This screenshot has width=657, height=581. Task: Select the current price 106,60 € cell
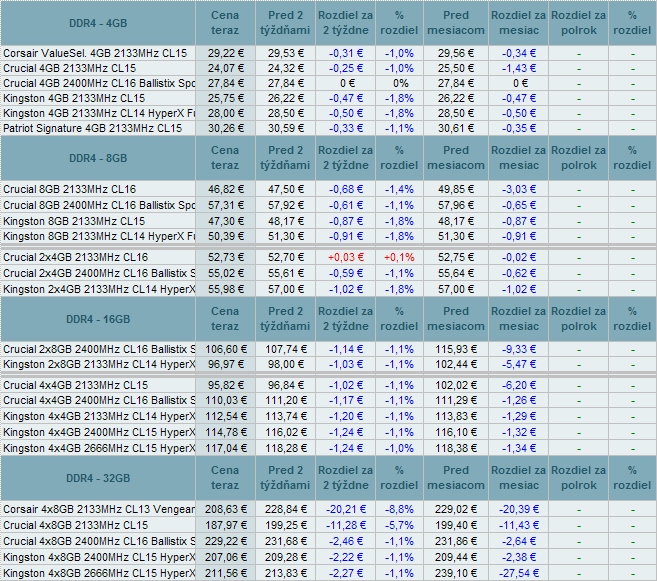(225, 349)
